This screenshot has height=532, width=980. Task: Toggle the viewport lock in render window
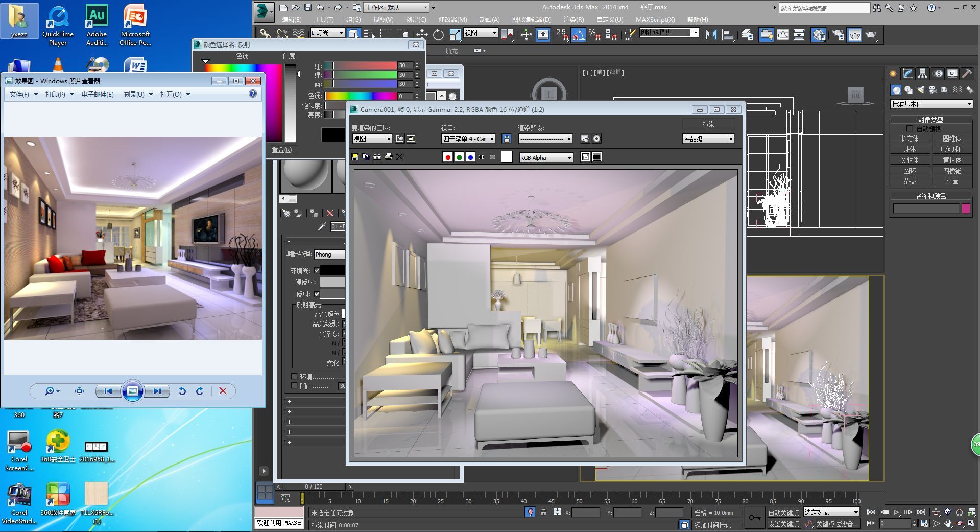coord(507,138)
